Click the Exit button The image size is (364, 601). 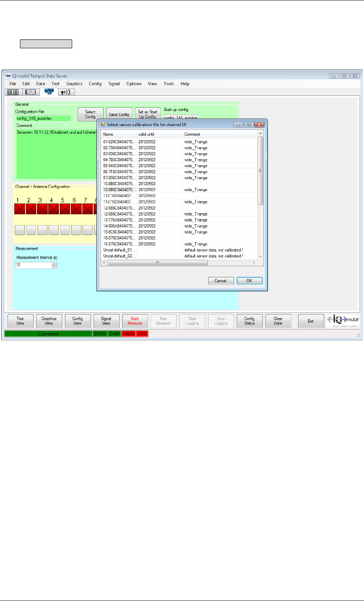pos(311,321)
